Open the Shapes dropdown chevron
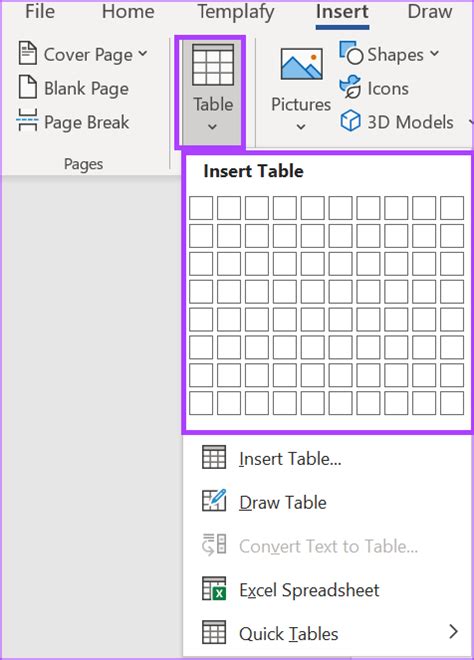This screenshot has width=474, height=660. (x=434, y=53)
